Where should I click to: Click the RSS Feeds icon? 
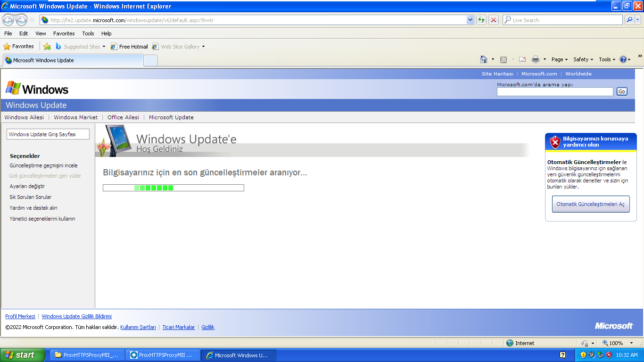(x=504, y=59)
